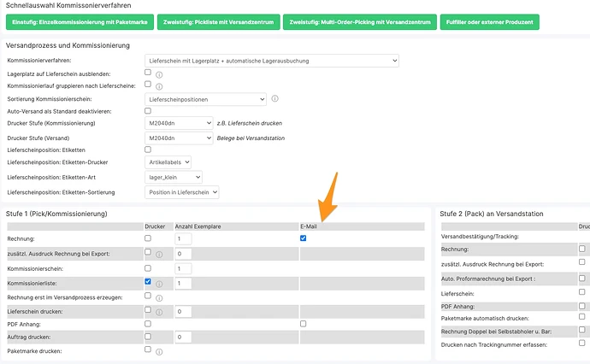
Task: Click Zweistufig: Multi-Order-Picking mit Versandzentrum button
Action: click(360, 22)
